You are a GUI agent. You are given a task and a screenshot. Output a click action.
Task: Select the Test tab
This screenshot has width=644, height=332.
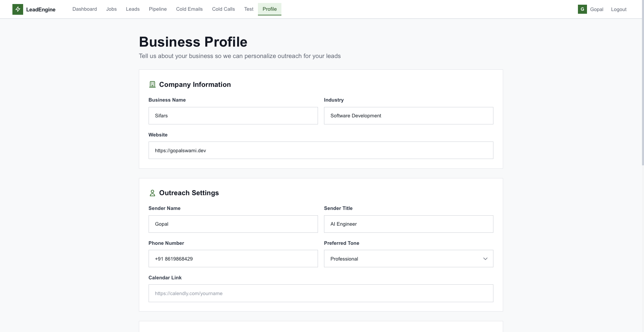249,9
